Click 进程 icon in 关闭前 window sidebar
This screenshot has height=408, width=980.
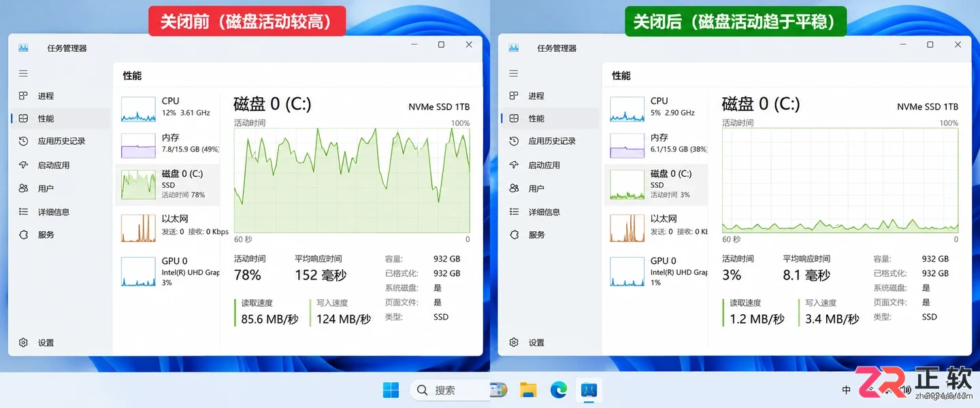click(23, 96)
